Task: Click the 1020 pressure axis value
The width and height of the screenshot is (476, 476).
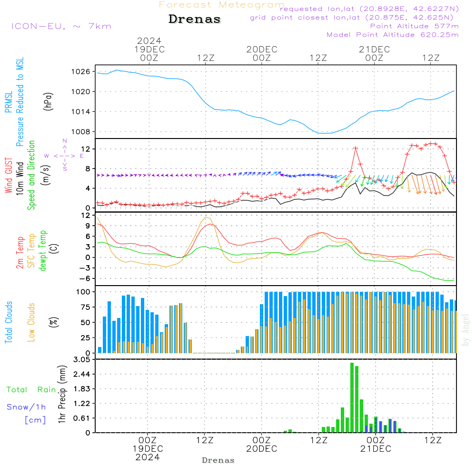Action: (81, 92)
